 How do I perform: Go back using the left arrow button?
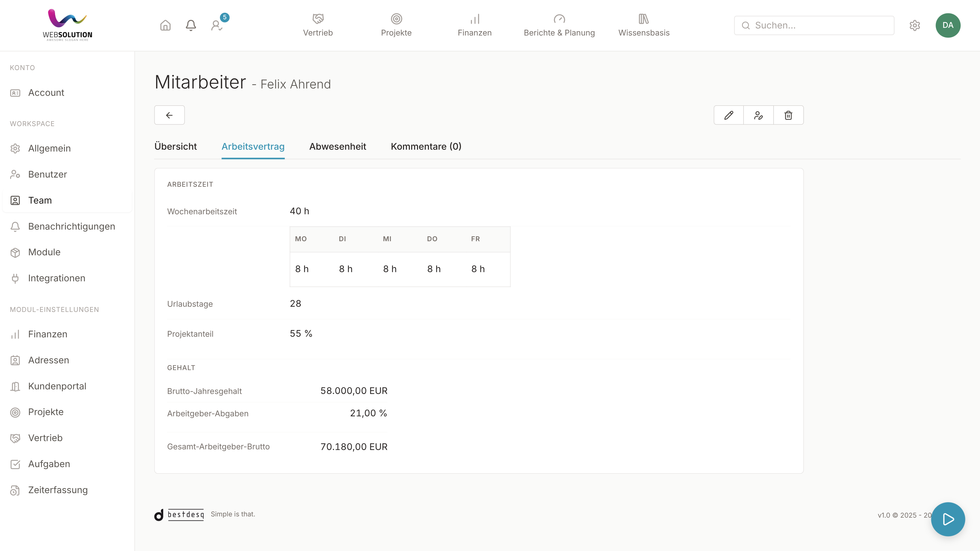click(169, 115)
